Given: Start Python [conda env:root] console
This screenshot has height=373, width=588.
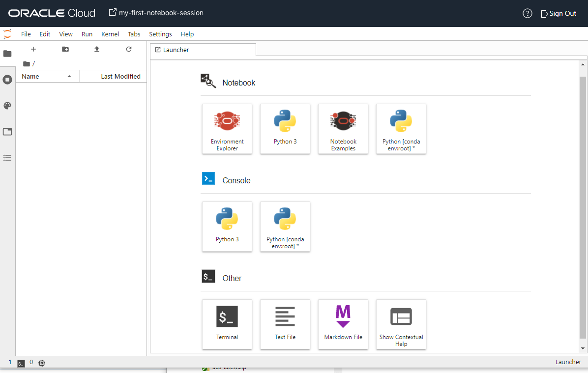Looking at the screenshot, I should point(285,227).
